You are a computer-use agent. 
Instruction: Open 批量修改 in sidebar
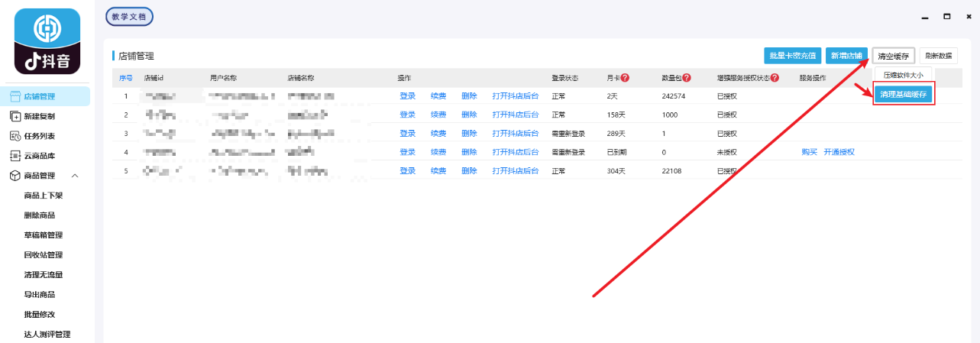[x=39, y=315]
